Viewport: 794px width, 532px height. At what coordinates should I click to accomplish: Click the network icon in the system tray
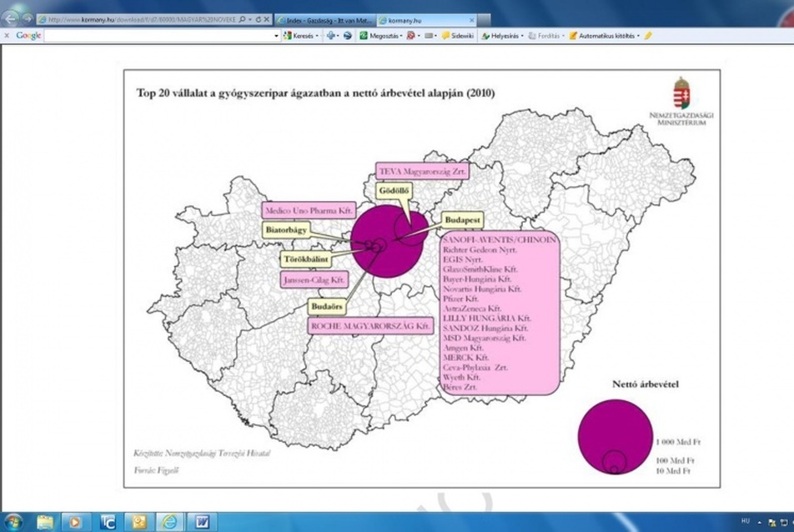coord(784,522)
